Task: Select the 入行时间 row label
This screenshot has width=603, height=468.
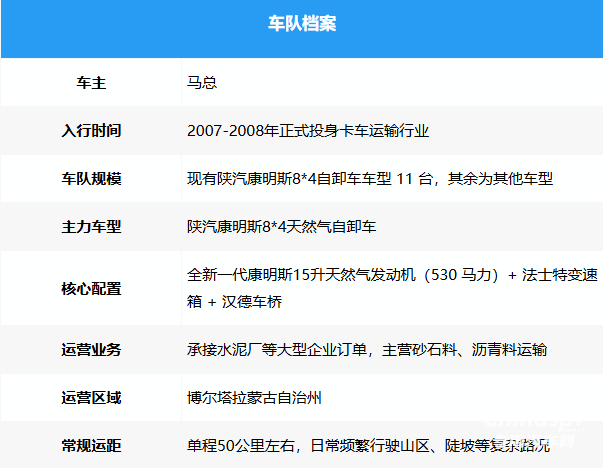Action: pos(91,131)
